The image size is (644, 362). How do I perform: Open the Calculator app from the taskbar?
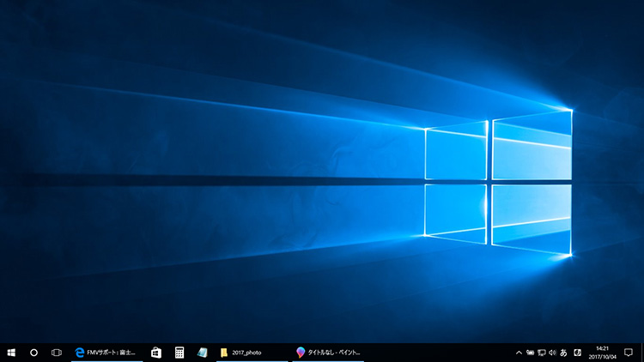pyautogui.click(x=179, y=353)
